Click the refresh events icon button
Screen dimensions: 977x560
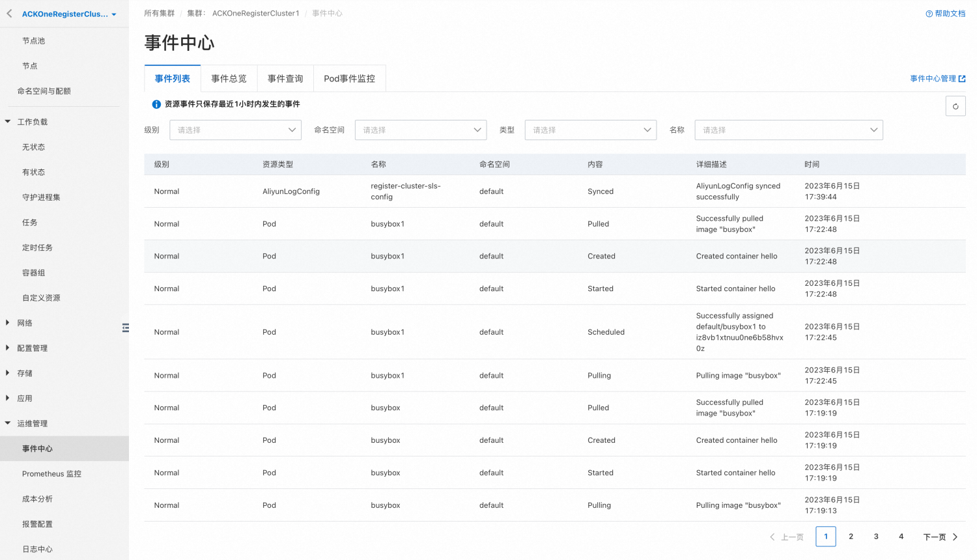[x=956, y=106]
